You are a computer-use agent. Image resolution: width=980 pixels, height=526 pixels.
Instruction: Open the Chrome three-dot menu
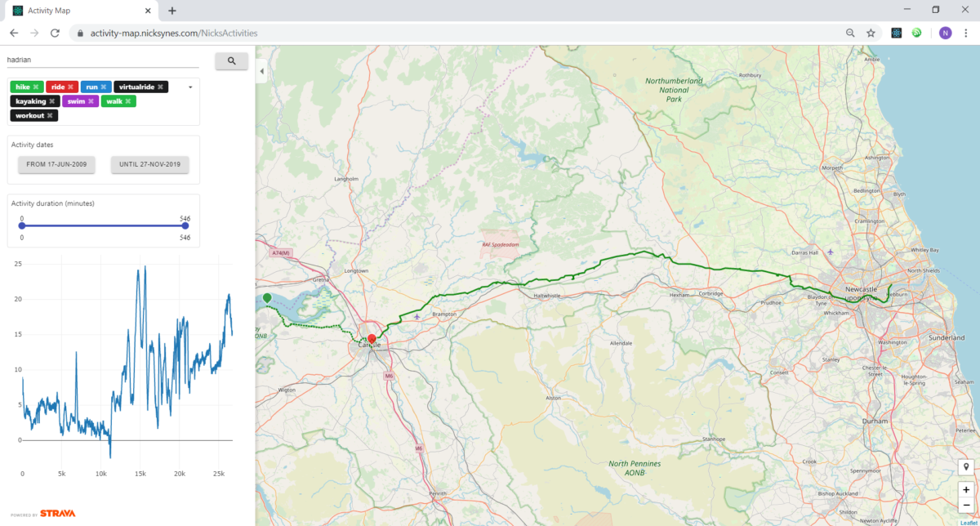coord(966,33)
